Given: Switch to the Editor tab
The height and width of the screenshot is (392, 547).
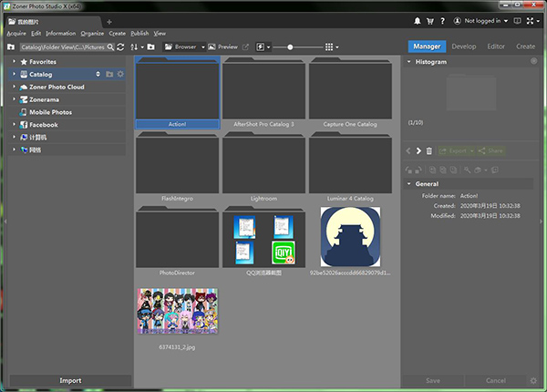Looking at the screenshot, I should coord(496,46).
